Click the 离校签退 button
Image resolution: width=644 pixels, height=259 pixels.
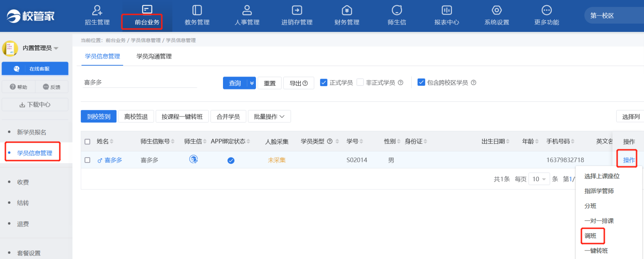136,116
